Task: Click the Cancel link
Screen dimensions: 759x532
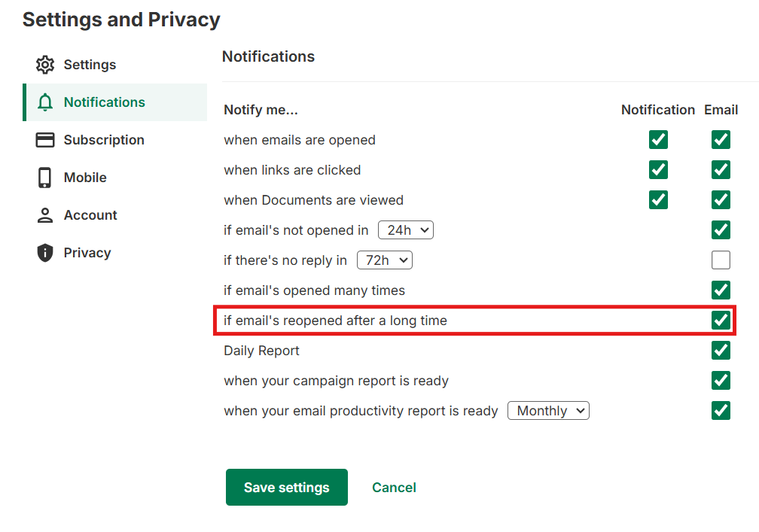Action: tap(394, 488)
